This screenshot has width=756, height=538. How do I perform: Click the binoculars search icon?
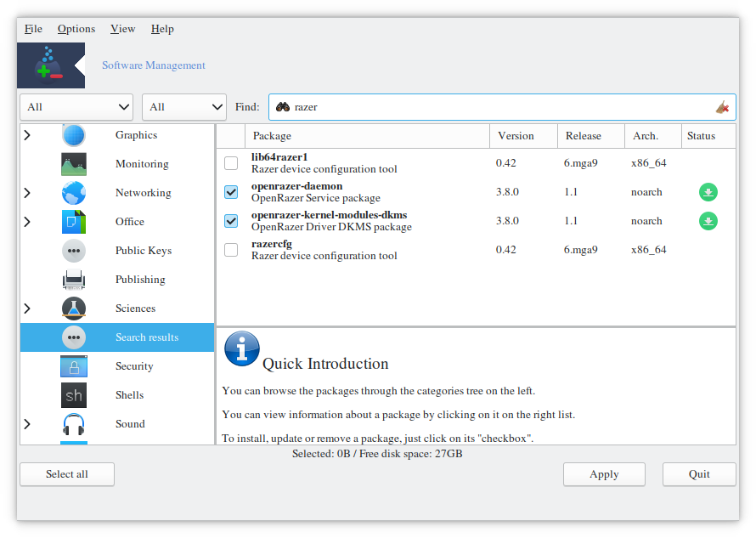[x=283, y=107]
